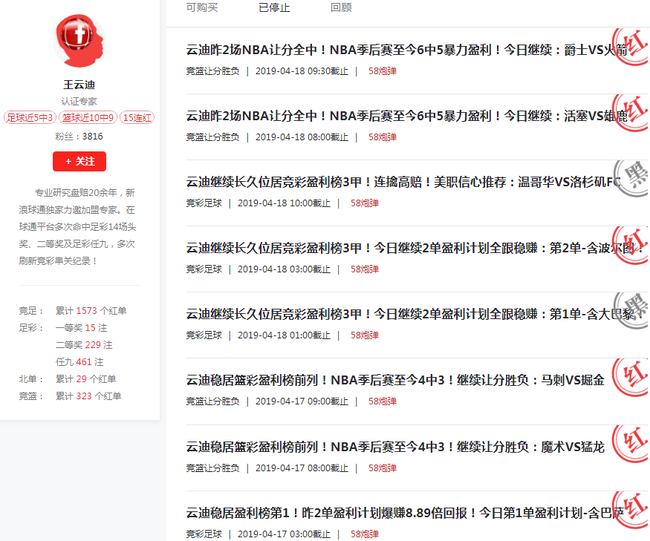Click 竞彩足球 category on 温哥华VS洛杉矶FC row
The height and width of the screenshot is (541, 650).
click(204, 203)
